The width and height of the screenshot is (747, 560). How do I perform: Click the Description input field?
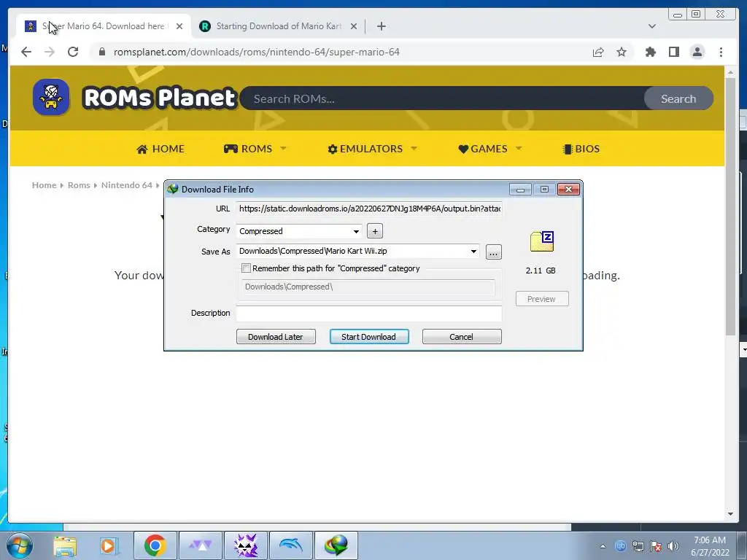369,314
